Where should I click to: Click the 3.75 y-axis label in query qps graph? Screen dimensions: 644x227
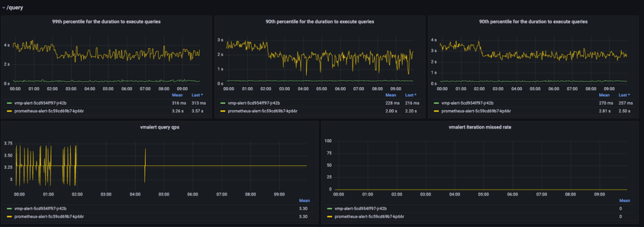click(8, 143)
